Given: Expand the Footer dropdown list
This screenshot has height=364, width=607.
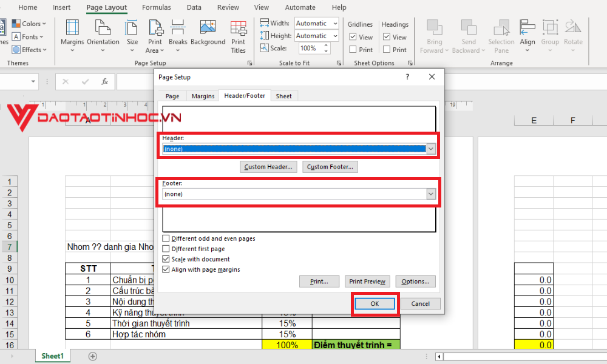Looking at the screenshot, I should coord(431,194).
